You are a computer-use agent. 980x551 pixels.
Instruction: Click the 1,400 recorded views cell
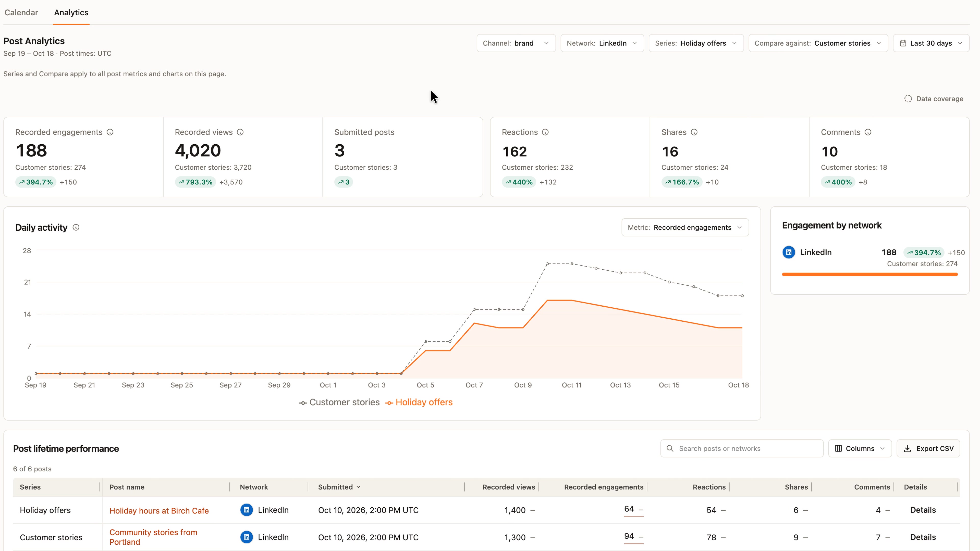[x=515, y=510]
